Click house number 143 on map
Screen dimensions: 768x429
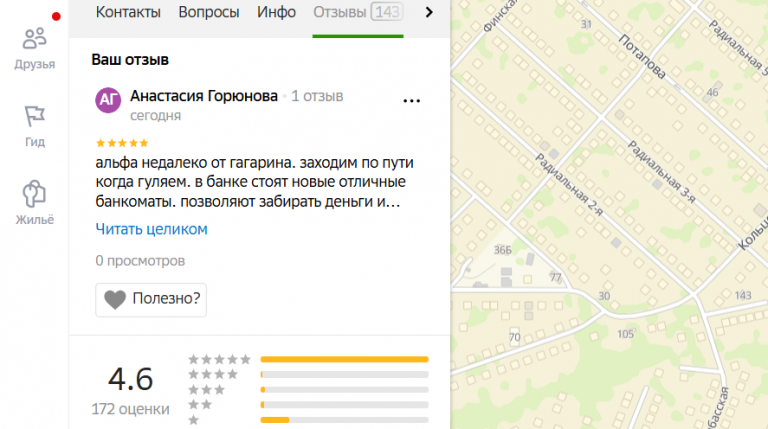743,295
